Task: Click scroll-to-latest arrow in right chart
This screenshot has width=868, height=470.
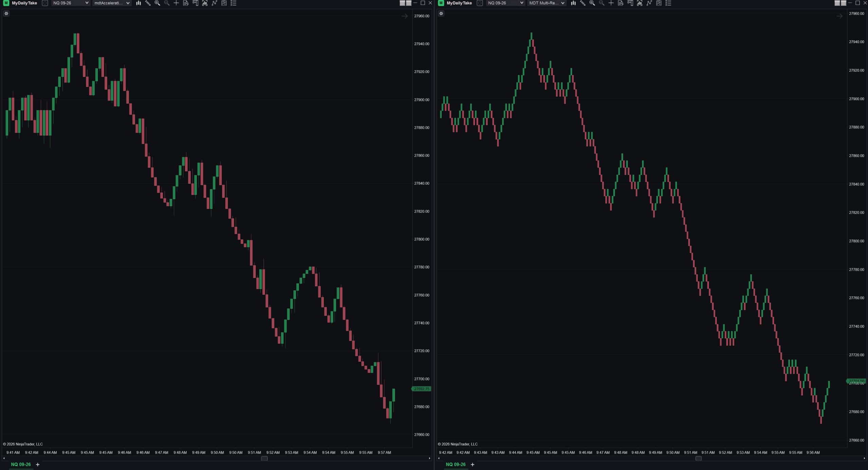Action: (x=839, y=16)
